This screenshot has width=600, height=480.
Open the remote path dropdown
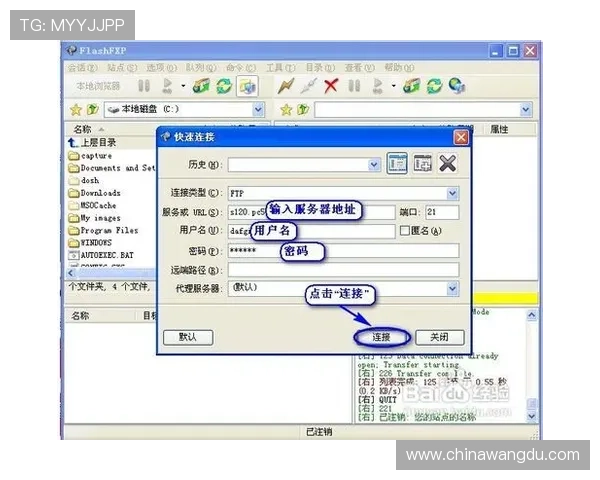(526, 110)
